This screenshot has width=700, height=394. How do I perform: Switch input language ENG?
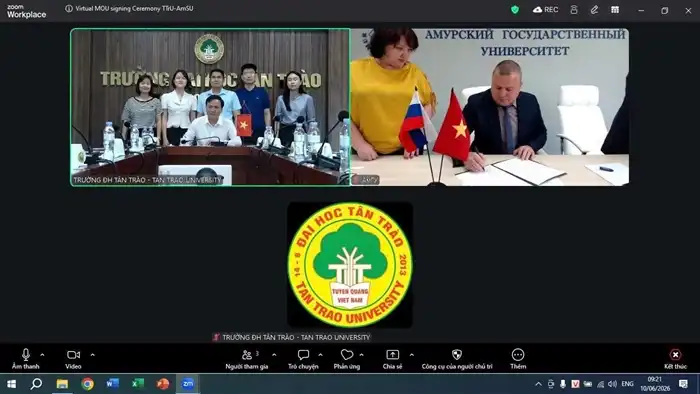point(627,384)
